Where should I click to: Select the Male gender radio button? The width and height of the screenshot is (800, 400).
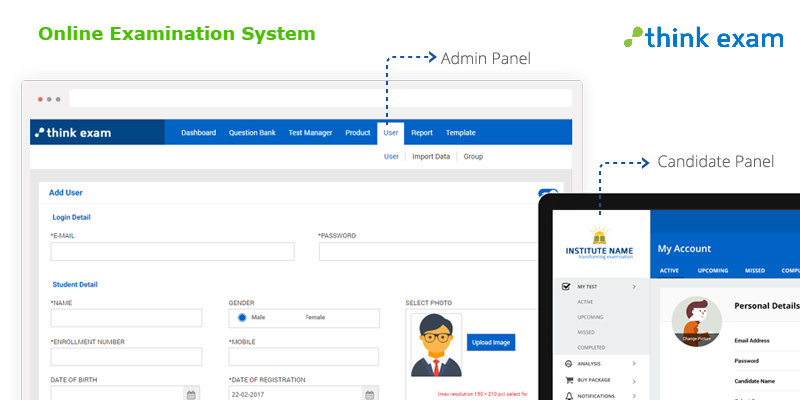point(242,318)
